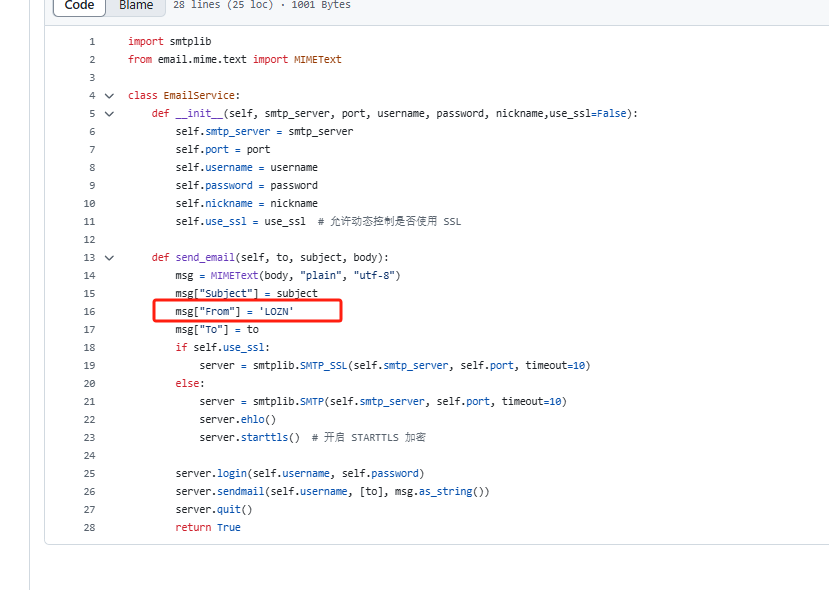Viewport: 829px width, 590px height.
Task: Collapse the EmailService class at line 4
Action: [109, 96]
